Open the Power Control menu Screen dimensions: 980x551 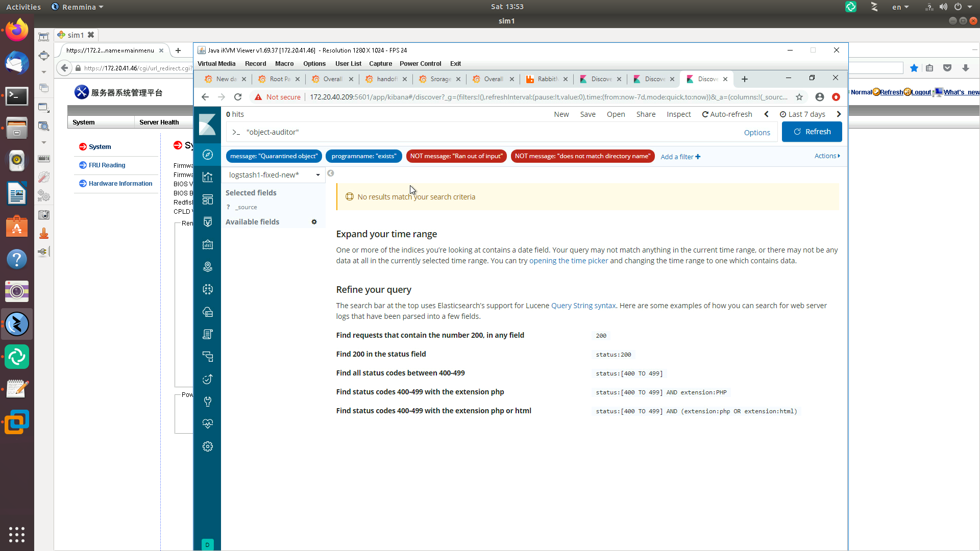pyautogui.click(x=420, y=64)
